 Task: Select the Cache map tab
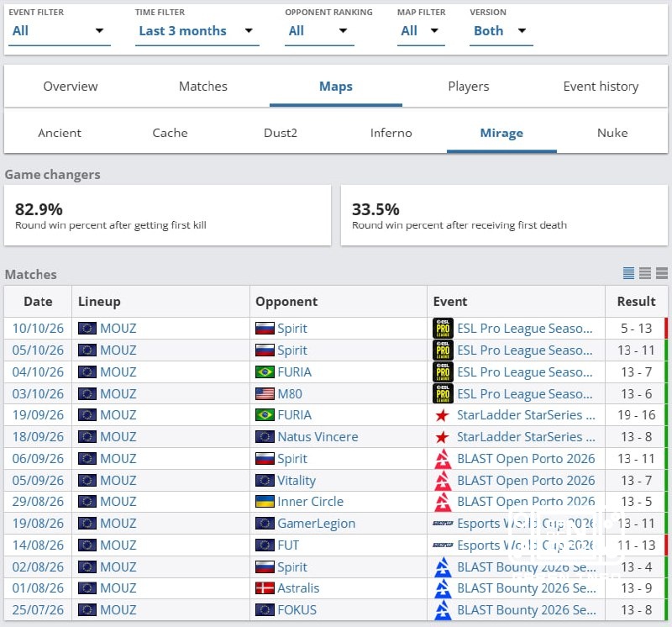[171, 133]
